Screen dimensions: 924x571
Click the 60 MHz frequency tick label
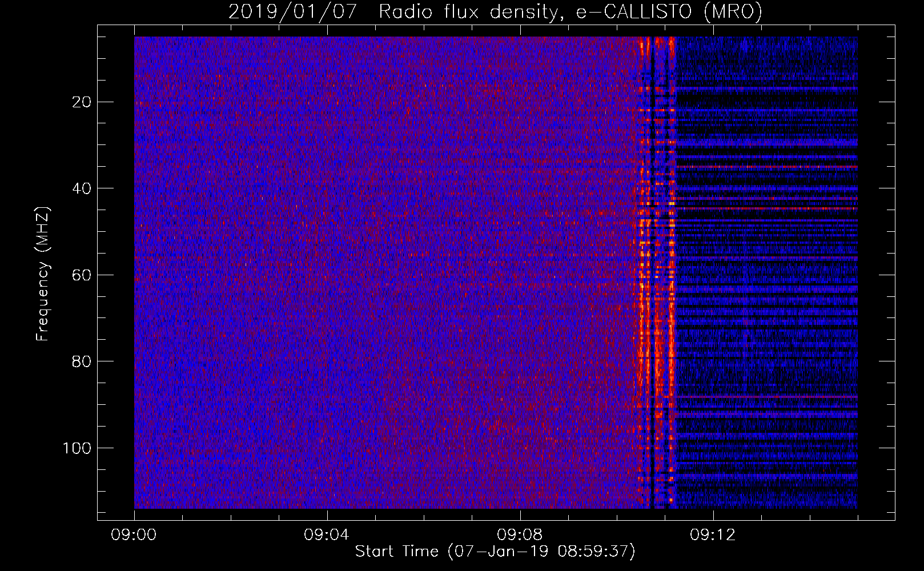pyautogui.click(x=82, y=275)
